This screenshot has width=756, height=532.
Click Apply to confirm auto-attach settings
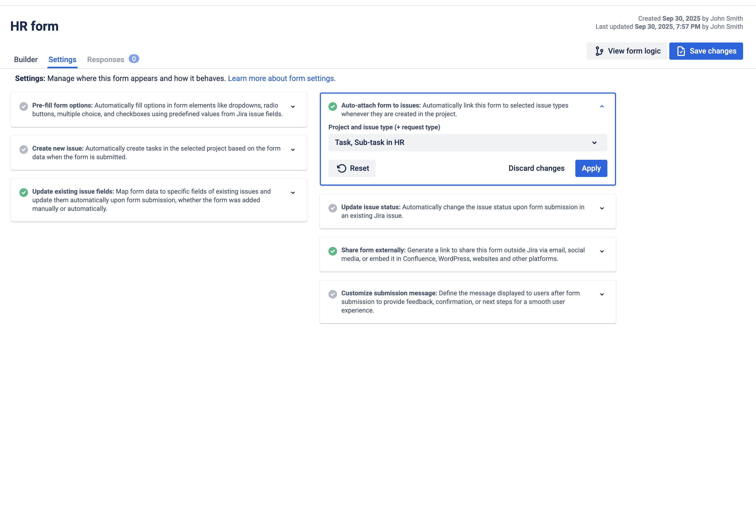pyautogui.click(x=591, y=168)
